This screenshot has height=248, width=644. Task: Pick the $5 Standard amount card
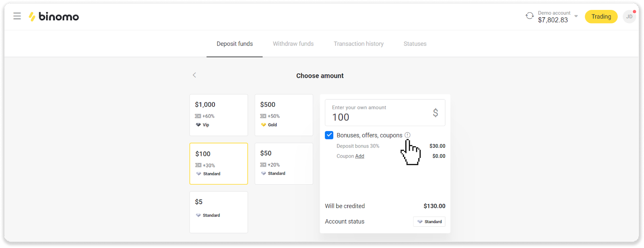[x=219, y=212]
